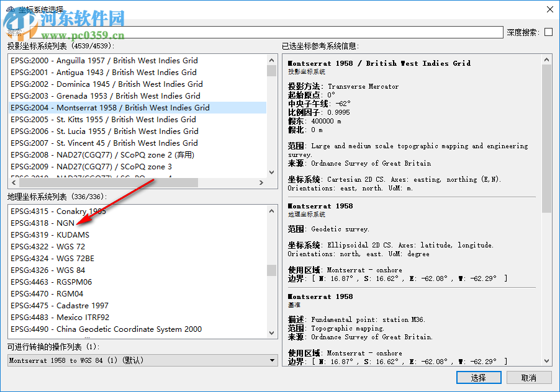Select EPSG:4483 - Mexico ITRF92 row
The image size is (560, 392).
point(137,317)
